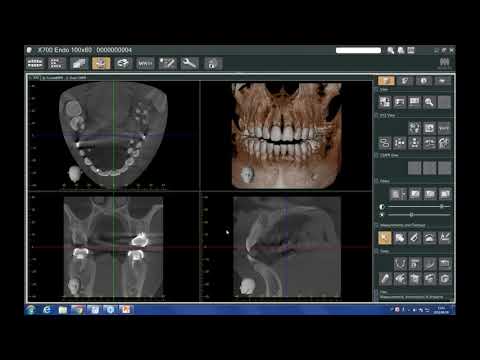Image resolution: width=480 pixels, height=360 pixels.
Task: Open the dropdown arrow on first Filters icon
Action: click(x=404, y=194)
